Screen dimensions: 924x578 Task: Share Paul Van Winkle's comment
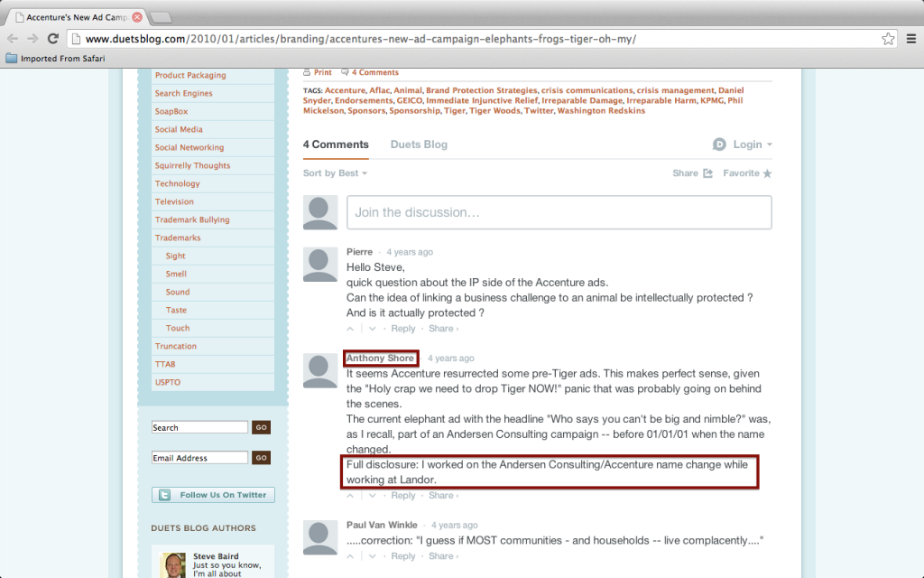point(443,556)
